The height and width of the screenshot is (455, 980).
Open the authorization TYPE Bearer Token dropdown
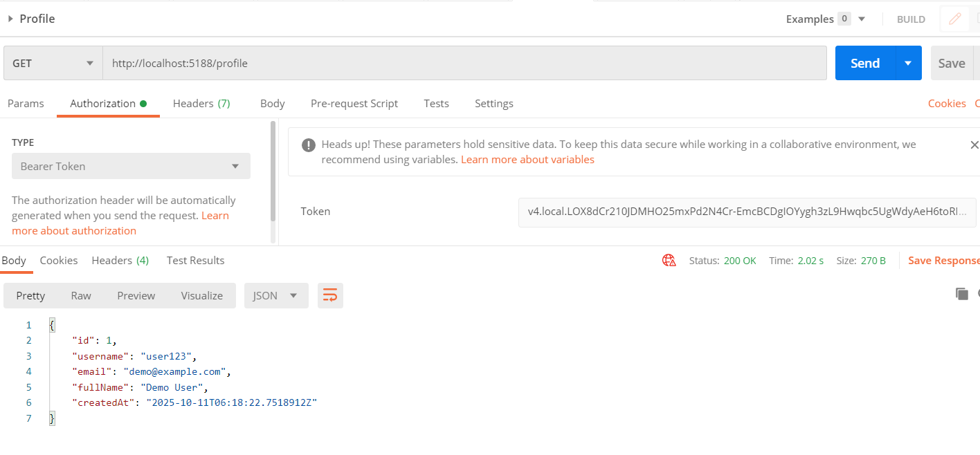[x=131, y=166]
